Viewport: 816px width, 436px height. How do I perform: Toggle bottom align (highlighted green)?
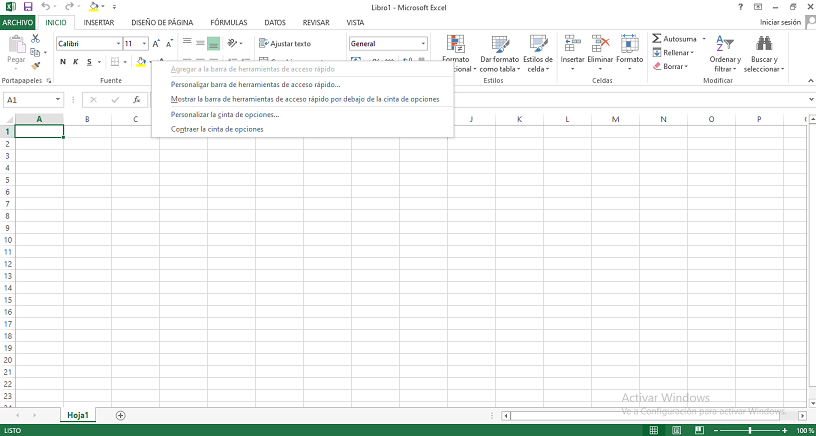(213, 43)
